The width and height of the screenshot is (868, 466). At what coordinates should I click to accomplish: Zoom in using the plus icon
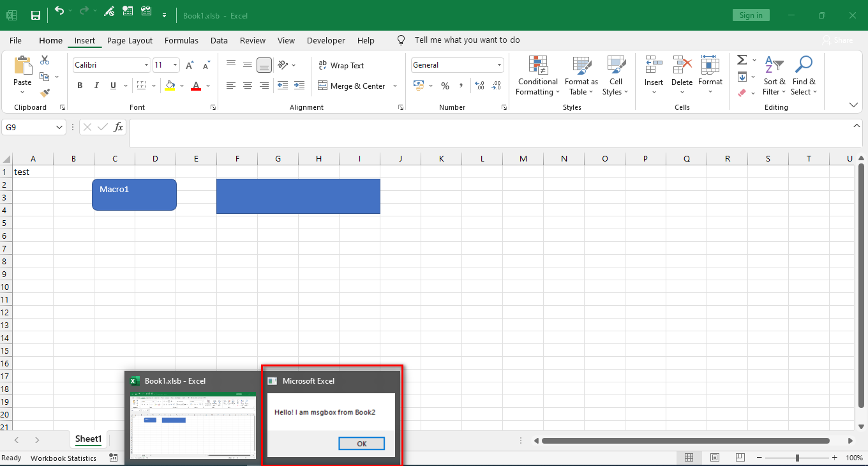pyautogui.click(x=835, y=458)
